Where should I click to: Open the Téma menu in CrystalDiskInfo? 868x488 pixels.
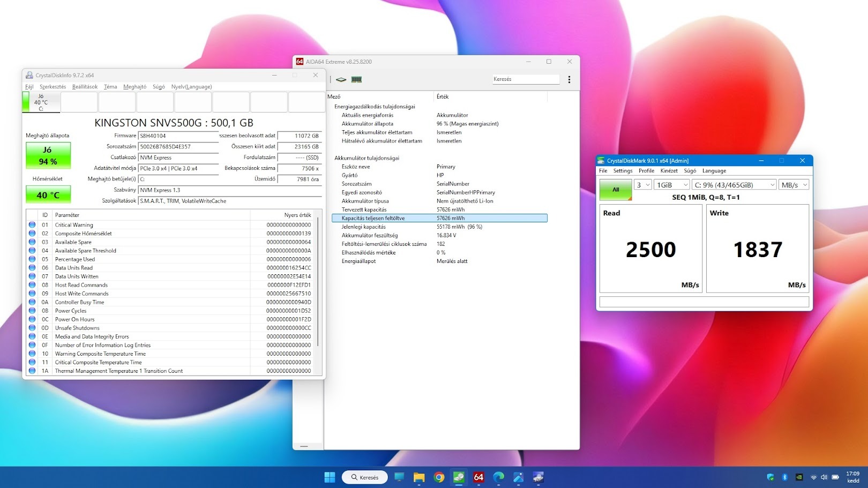click(110, 87)
